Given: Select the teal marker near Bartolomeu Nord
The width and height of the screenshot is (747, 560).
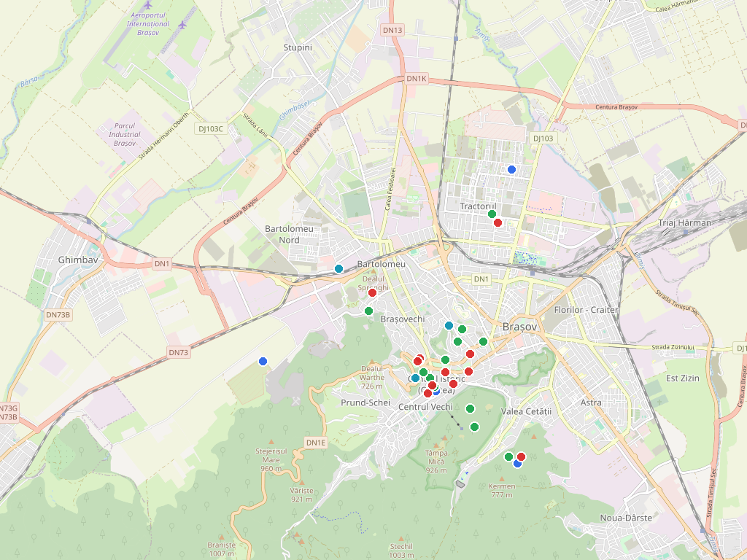Looking at the screenshot, I should coord(338,268).
